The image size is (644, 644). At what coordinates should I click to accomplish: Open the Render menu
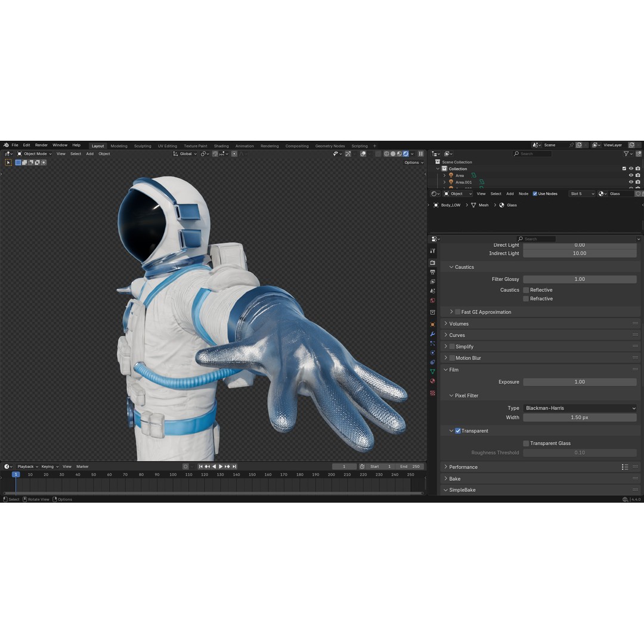click(x=41, y=145)
